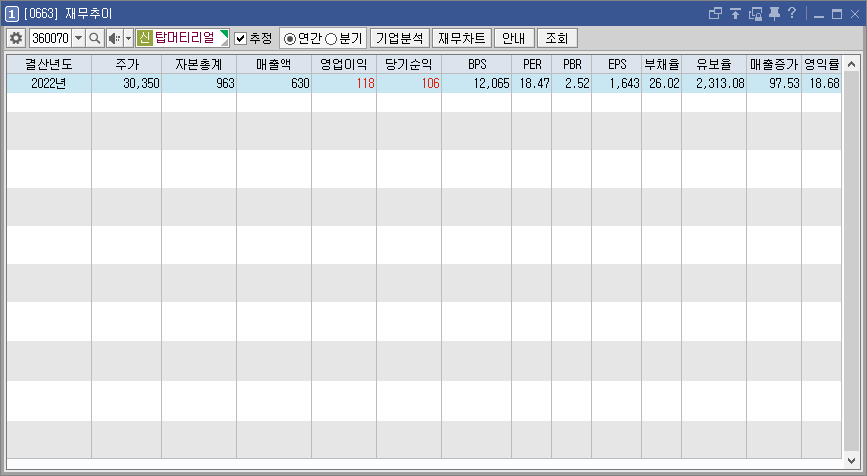Click the copy screen icon in title bar
Screen dimensions: 867x476
pos(755,13)
